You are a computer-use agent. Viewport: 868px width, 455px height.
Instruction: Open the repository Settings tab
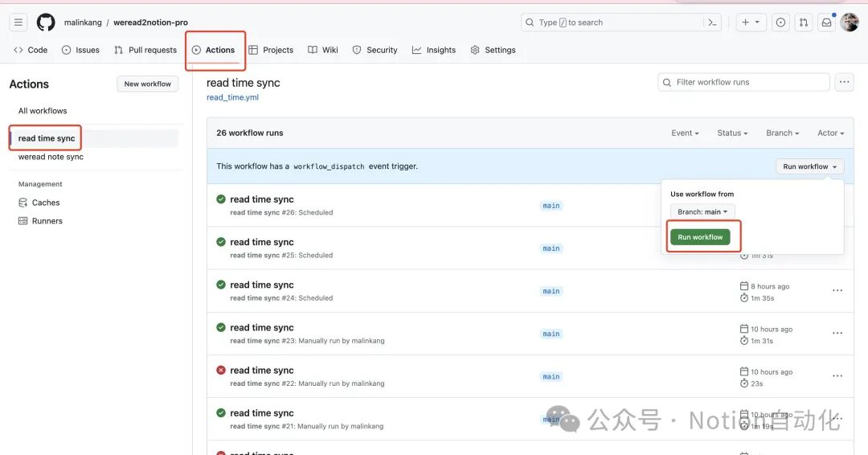tap(493, 50)
